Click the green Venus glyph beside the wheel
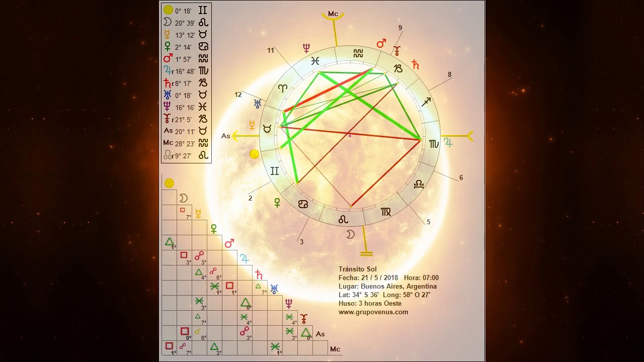Viewport: 644px width, 362px height. (x=277, y=202)
